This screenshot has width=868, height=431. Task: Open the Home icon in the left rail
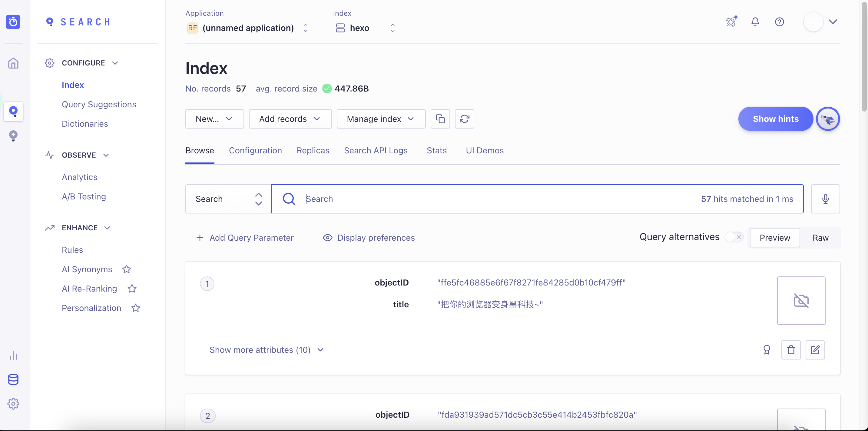click(13, 63)
